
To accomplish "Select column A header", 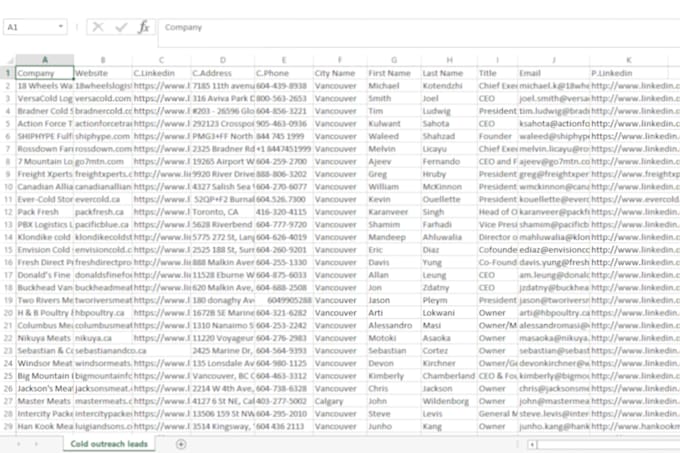I will coord(45,60).
